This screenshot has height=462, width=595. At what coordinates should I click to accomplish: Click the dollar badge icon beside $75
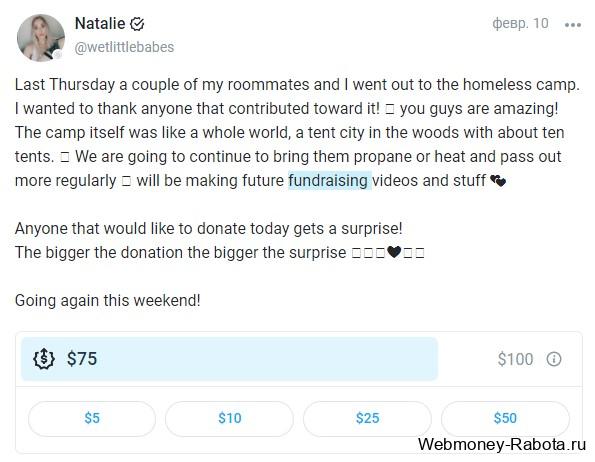point(44,358)
